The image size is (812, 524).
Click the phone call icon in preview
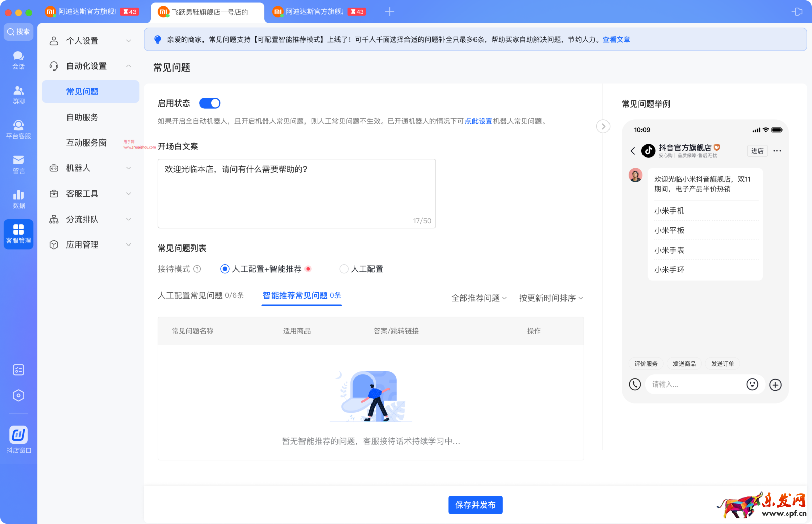(635, 385)
